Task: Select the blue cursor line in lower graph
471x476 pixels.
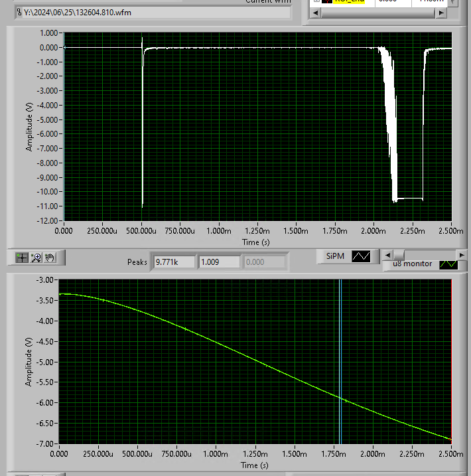Action: 340,361
